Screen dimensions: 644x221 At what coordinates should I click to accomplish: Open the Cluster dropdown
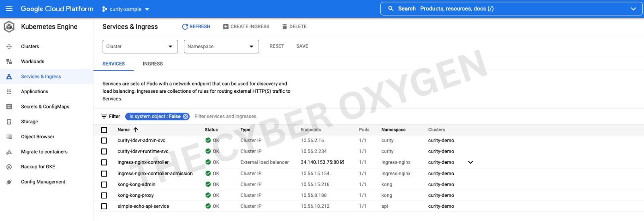140,47
